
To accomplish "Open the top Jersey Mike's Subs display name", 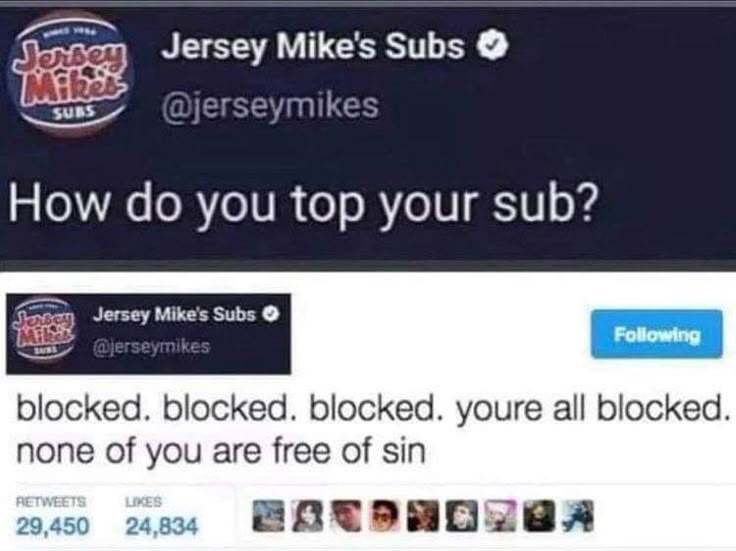I will (x=313, y=46).
